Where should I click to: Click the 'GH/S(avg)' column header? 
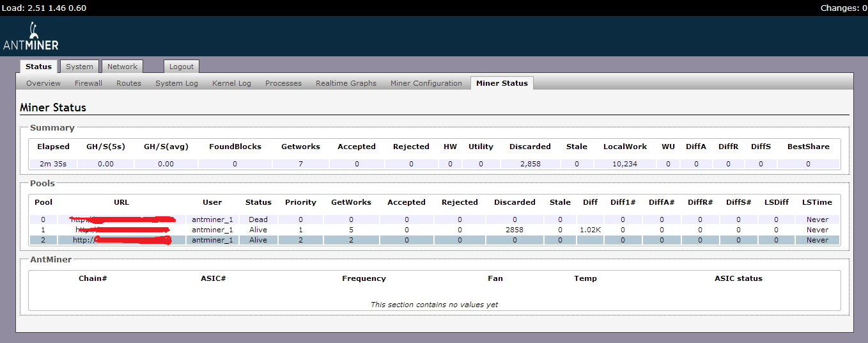(166, 147)
